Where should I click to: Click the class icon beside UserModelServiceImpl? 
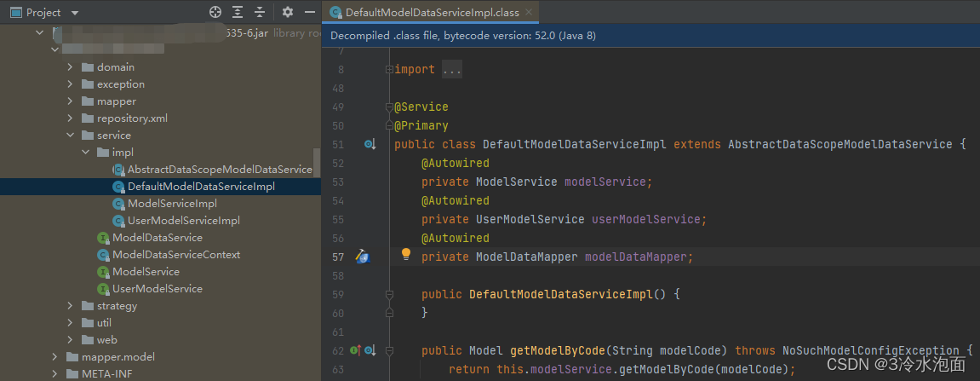tap(118, 220)
